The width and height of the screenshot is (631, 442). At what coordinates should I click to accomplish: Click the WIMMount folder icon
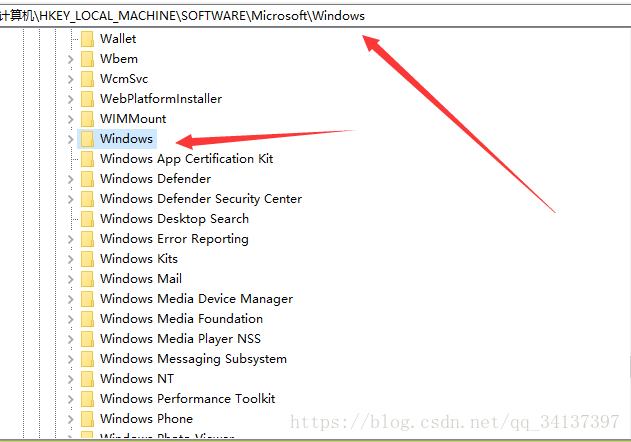click(x=87, y=119)
